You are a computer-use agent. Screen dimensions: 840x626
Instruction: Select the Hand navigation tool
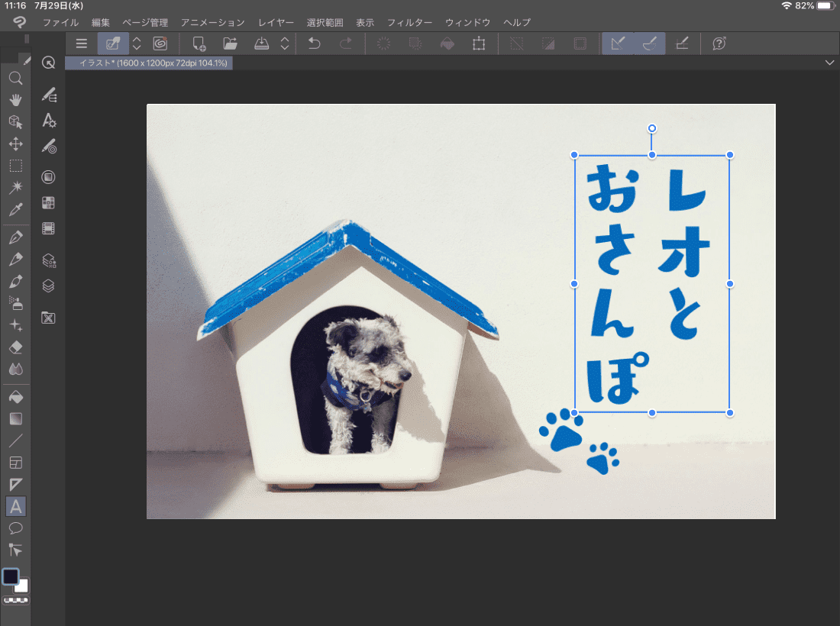point(16,99)
